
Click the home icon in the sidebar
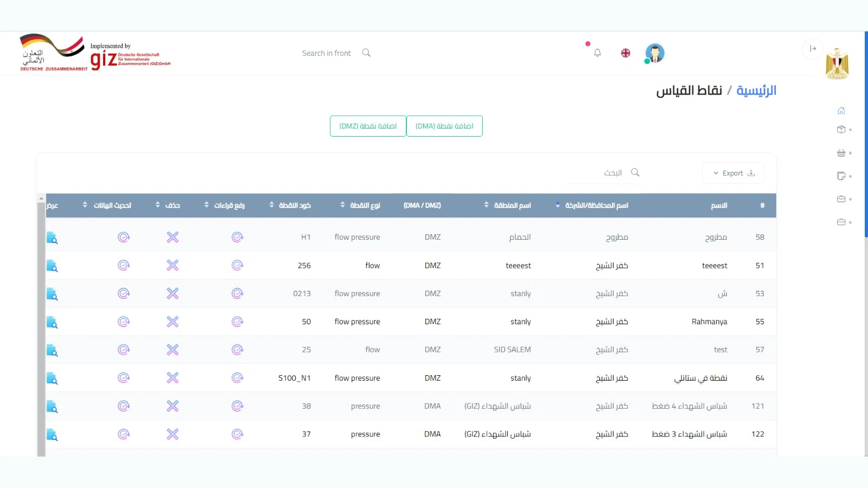click(x=841, y=111)
